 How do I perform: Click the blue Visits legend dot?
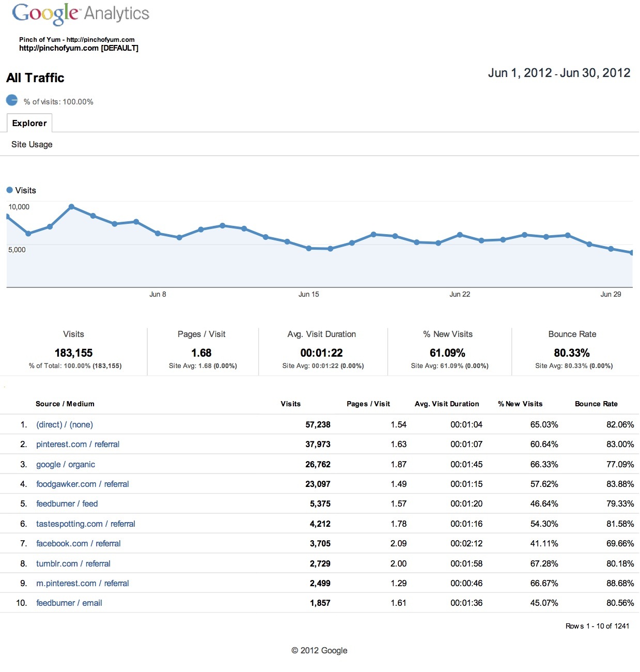pos(9,190)
